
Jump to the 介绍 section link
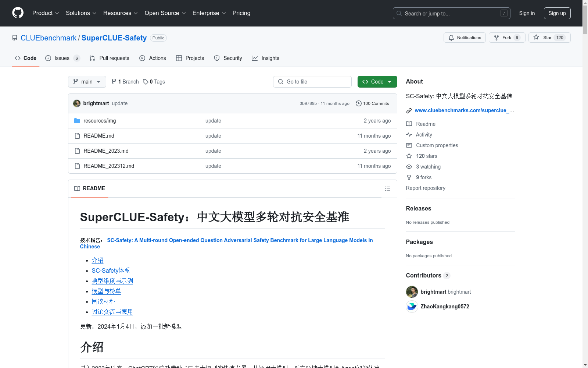point(97,260)
